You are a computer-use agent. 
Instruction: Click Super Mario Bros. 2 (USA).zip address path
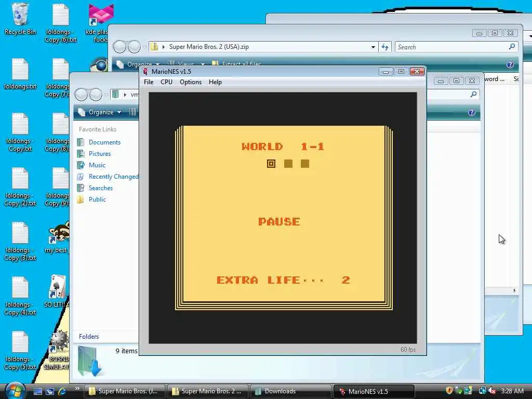pos(209,47)
